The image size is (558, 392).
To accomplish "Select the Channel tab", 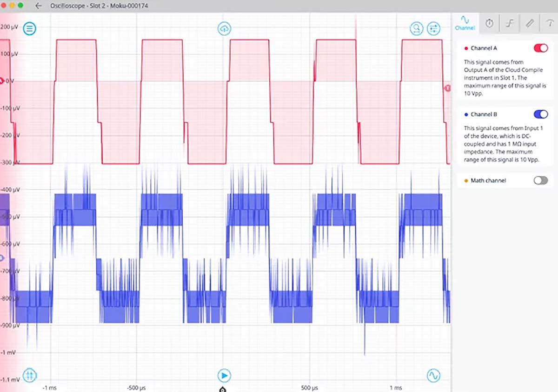I will (x=465, y=23).
